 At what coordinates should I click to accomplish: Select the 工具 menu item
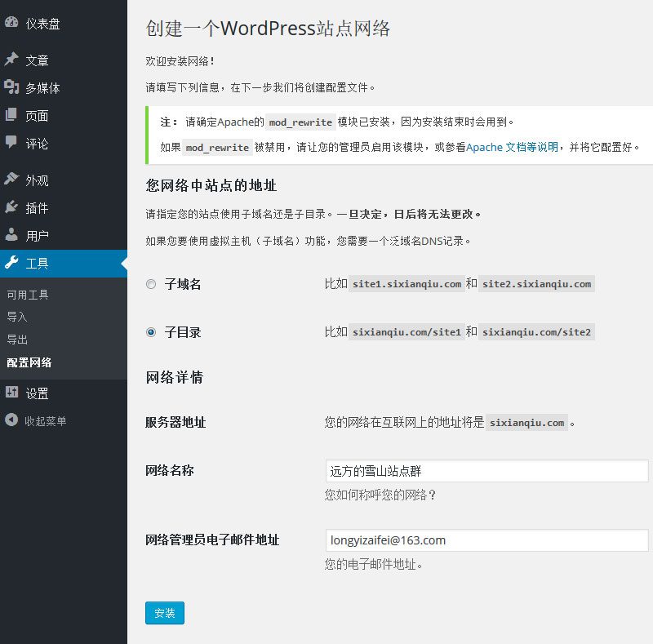click(64, 264)
